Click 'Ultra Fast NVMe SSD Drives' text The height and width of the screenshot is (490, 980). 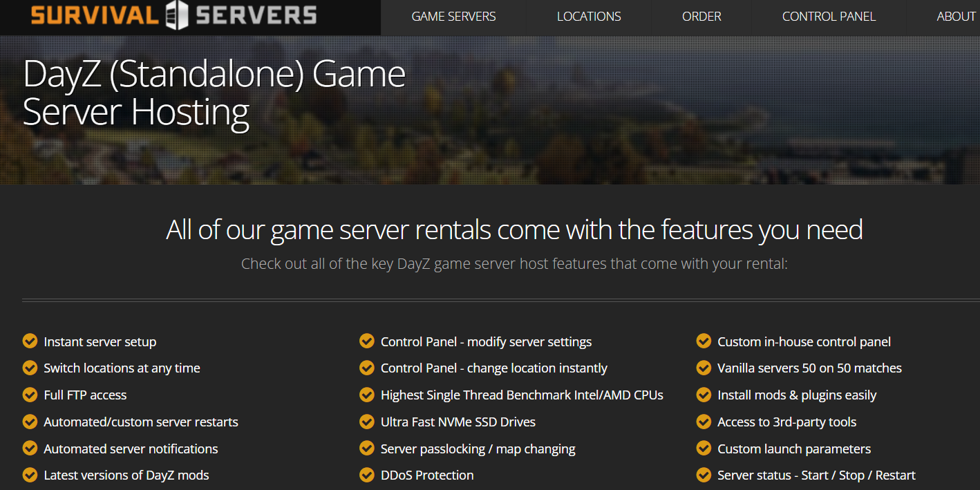(x=458, y=422)
